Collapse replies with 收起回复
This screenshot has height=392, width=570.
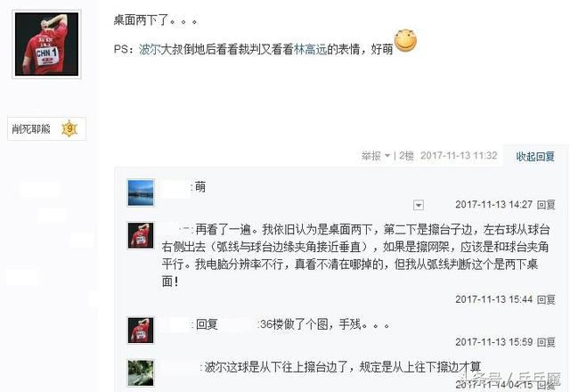point(535,157)
